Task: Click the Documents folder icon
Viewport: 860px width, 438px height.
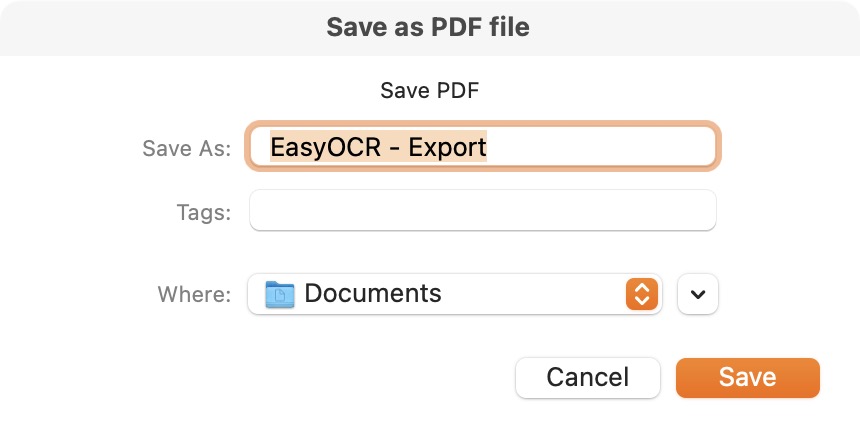Action: point(280,294)
